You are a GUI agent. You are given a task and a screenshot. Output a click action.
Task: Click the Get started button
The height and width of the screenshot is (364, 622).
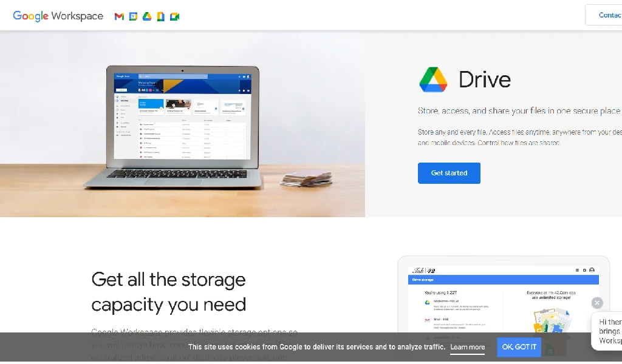(449, 173)
